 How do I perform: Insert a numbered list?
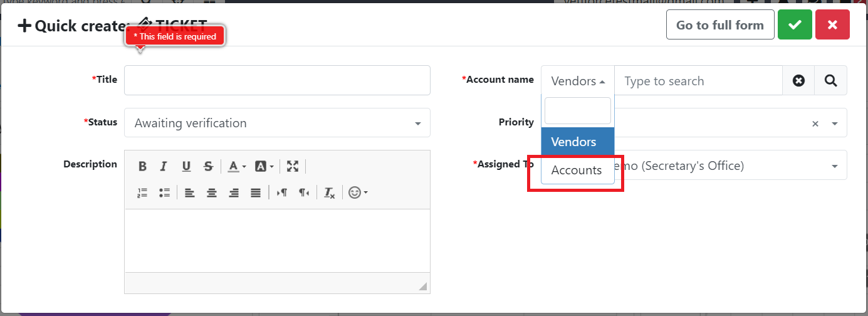coord(142,192)
